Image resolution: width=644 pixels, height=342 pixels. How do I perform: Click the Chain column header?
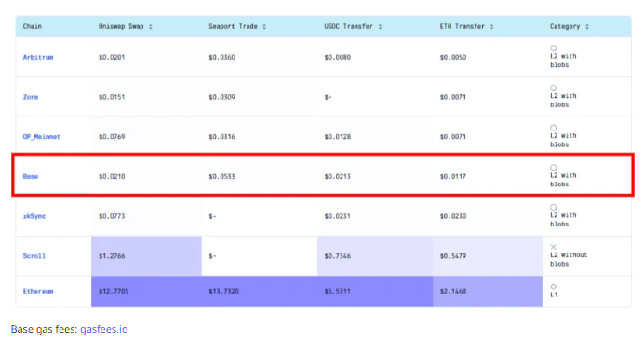point(33,26)
